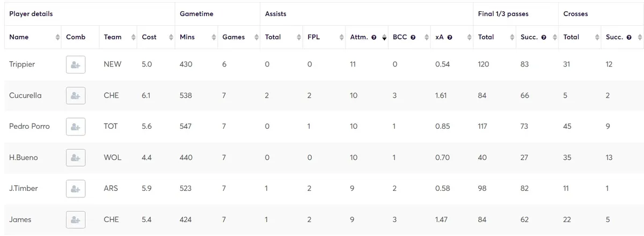Sort by FPL assists column
The height and width of the screenshot is (236, 644).
[x=313, y=37]
